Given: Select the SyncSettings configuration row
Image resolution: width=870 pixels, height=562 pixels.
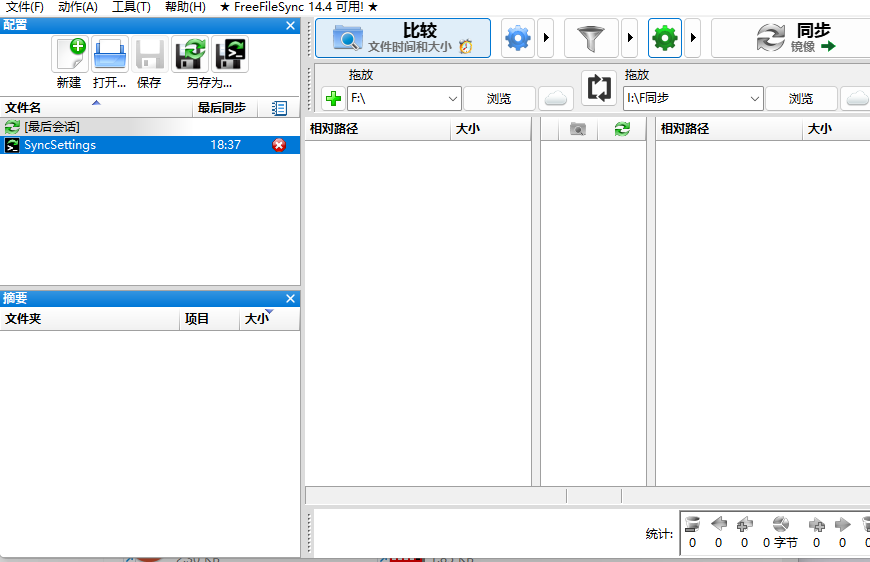Looking at the screenshot, I should point(150,145).
